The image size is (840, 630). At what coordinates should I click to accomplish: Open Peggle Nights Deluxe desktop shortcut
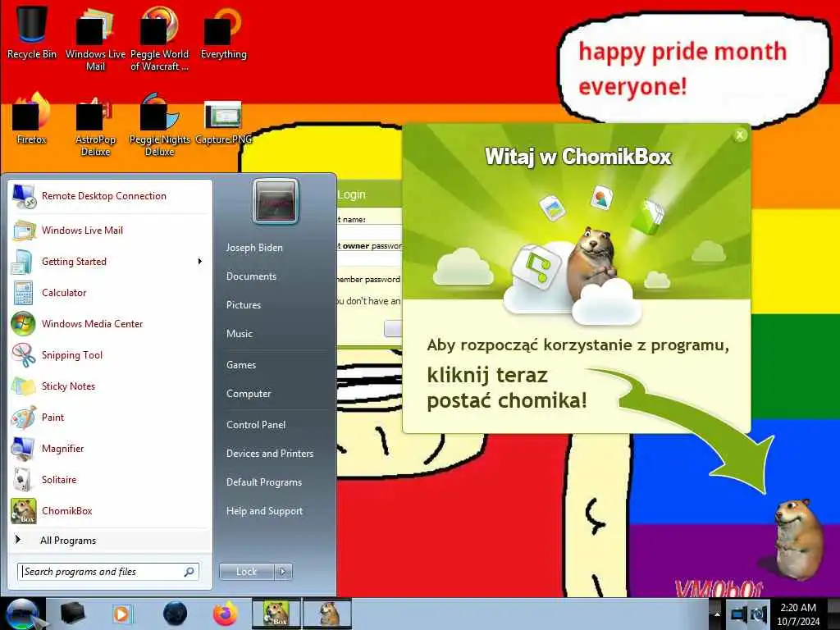(159, 125)
